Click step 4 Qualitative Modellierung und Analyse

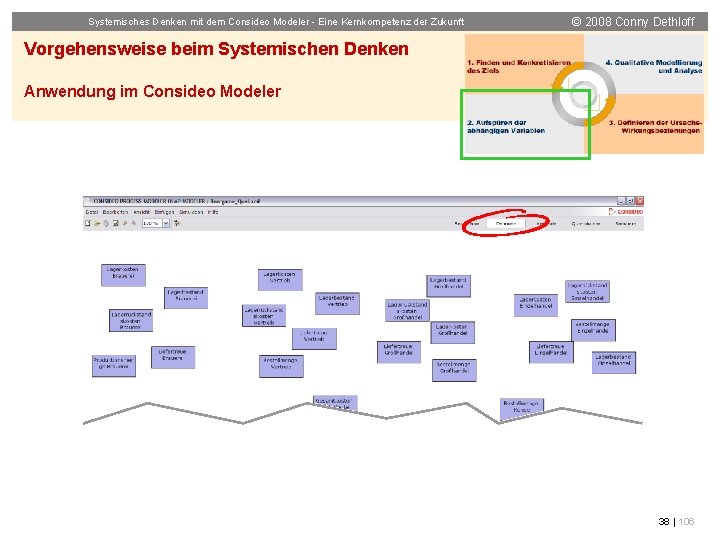(x=654, y=66)
